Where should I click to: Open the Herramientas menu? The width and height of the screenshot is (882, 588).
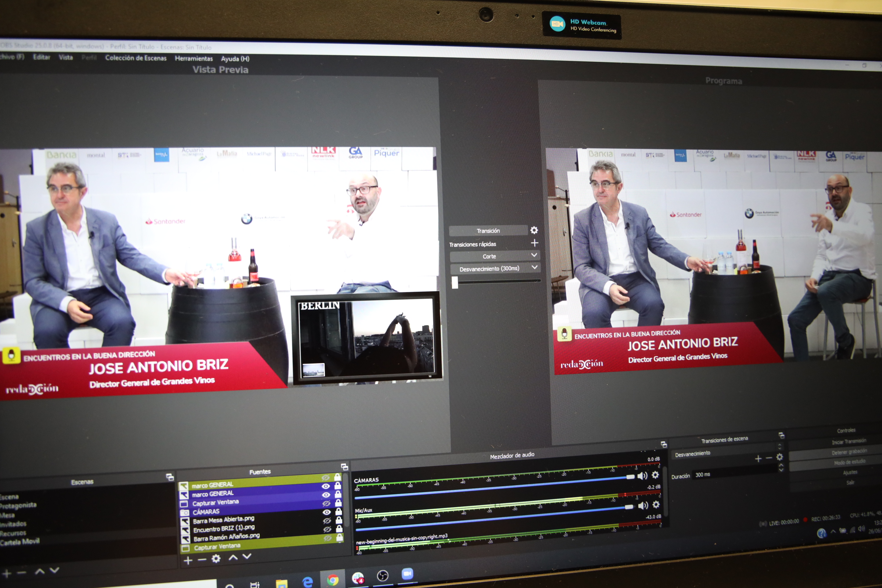(194, 58)
